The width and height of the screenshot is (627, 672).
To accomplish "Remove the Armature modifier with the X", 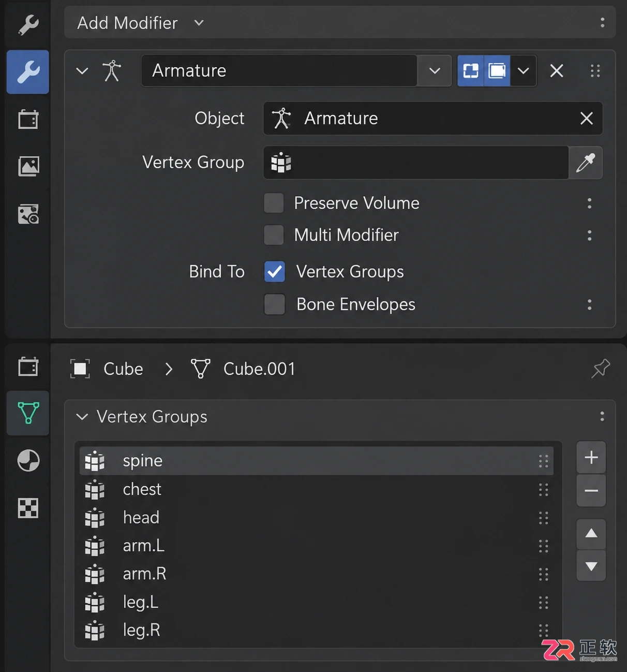I will [x=557, y=70].
